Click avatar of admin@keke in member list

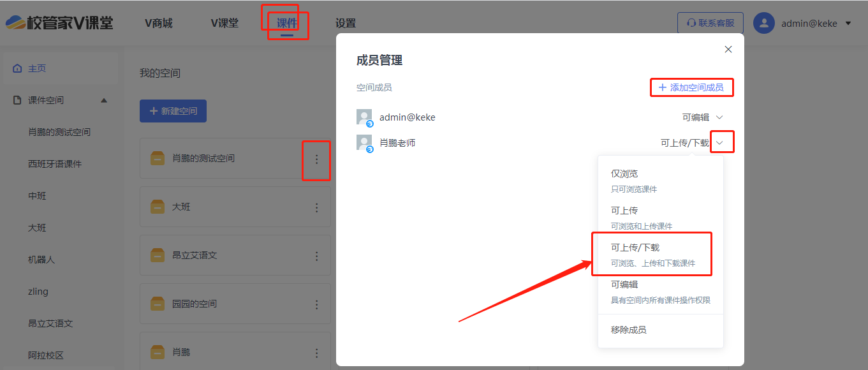pyautogui.click(x=364, y=117)
